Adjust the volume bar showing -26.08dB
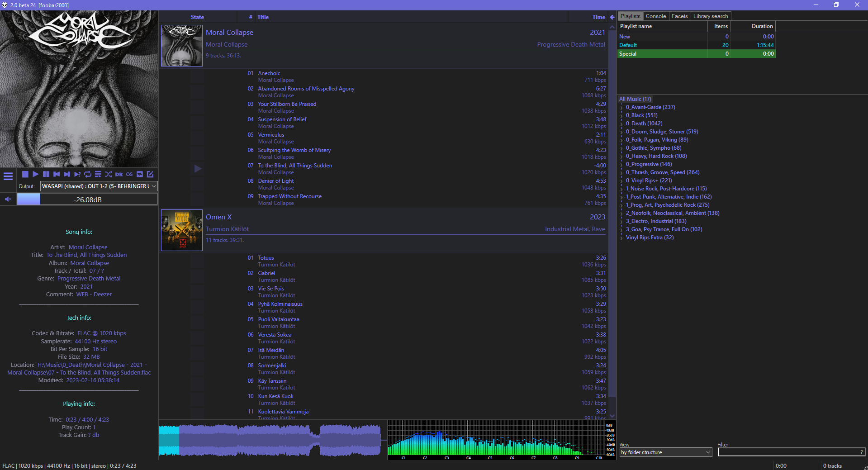The width and height of the screenshot is (868, 470). tap(87, 199)
